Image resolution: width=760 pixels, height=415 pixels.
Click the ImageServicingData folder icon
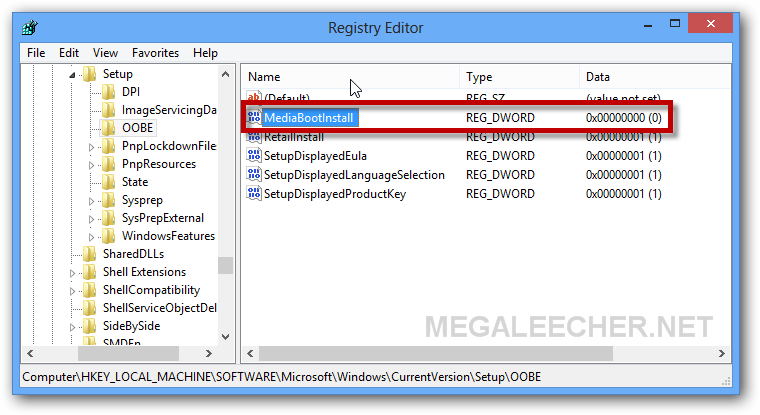[x=109, y=110]
